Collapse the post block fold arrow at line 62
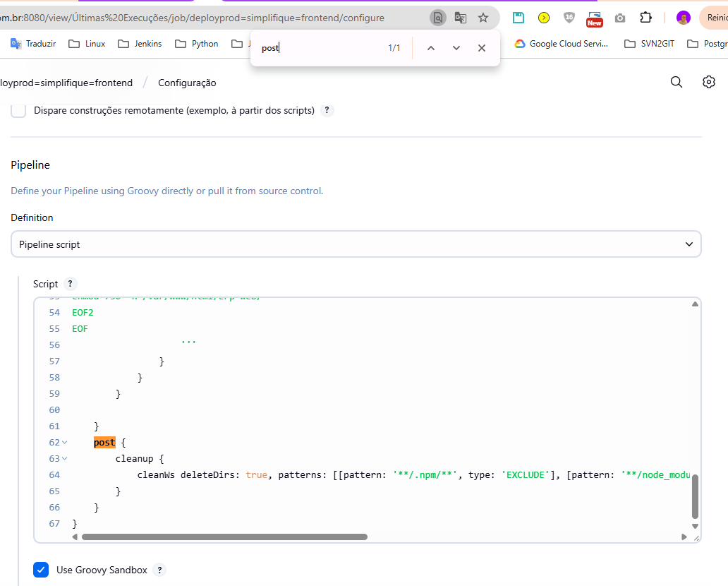The width and height of the screenshot is (728, 586). 64,443
